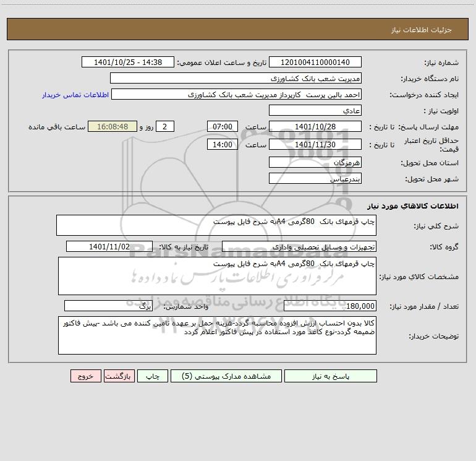Click delivery province field هرمزگان

(x=315, y=162)
